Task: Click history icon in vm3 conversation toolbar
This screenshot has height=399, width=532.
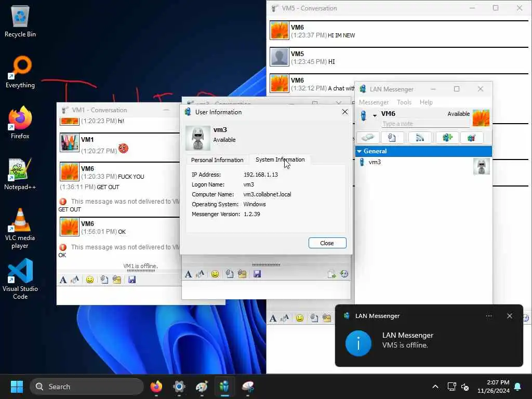Action: point(344,274)
